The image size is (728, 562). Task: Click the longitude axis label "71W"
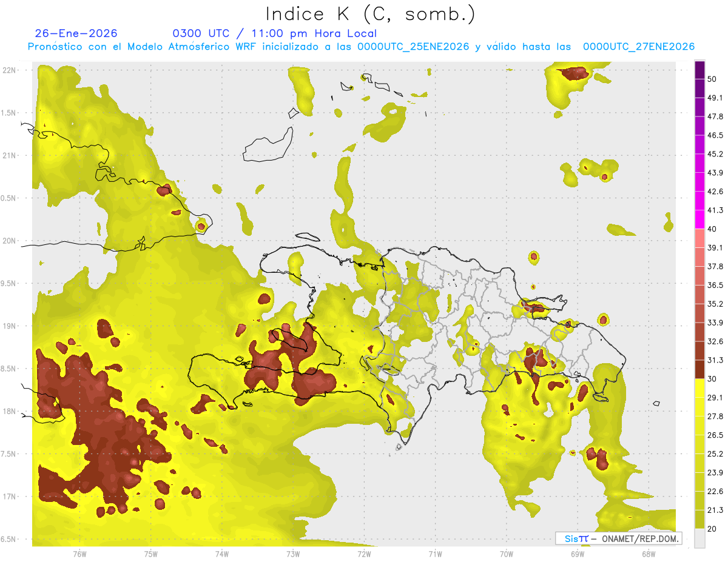click(x=435, y=555)
